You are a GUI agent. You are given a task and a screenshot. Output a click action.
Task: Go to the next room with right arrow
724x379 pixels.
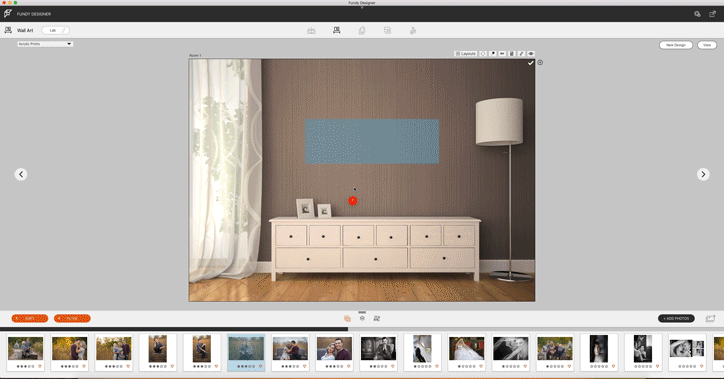tap(703, 174)
